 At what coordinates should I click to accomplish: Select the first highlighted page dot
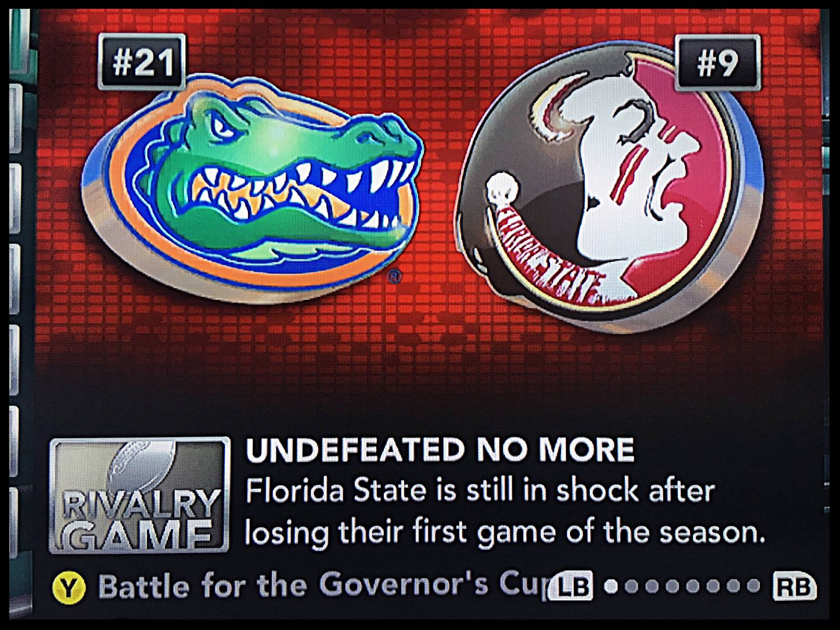coord(611,586)
